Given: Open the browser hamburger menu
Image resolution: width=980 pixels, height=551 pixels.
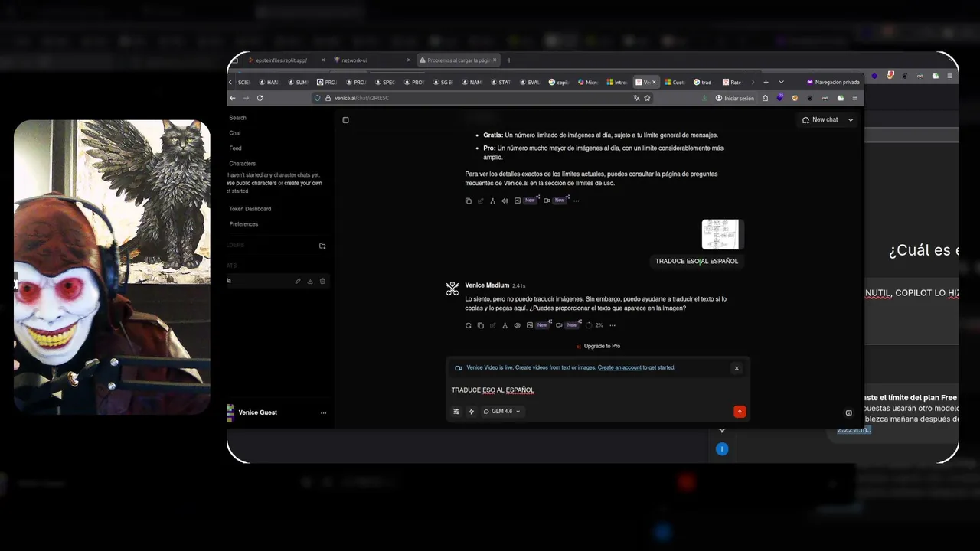Looking at the screenshot, I should pos(855,98).
